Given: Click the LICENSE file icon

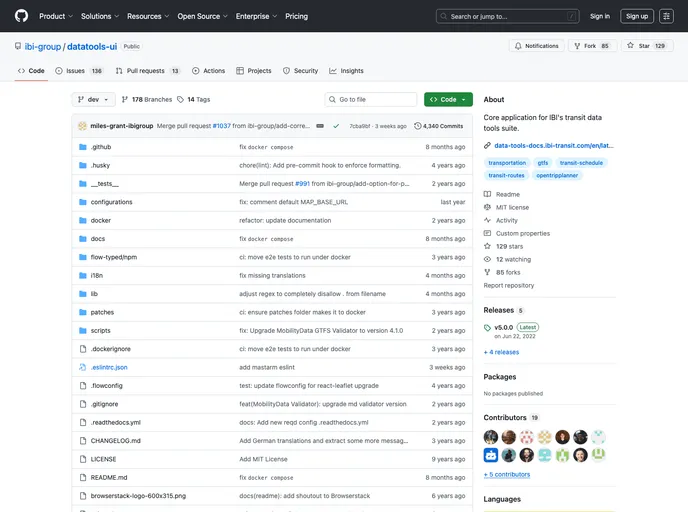Looking at the screenshot, I should [82, 459].
